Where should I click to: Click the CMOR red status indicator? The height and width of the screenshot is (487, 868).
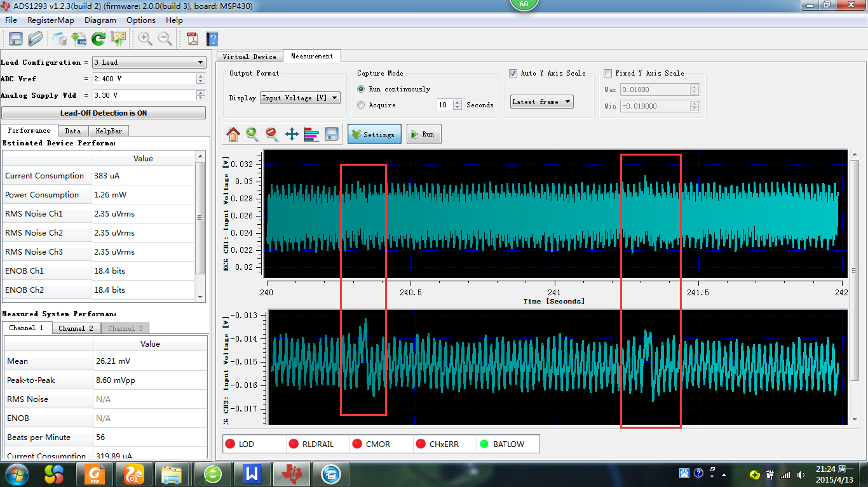[x=357, y=444]
